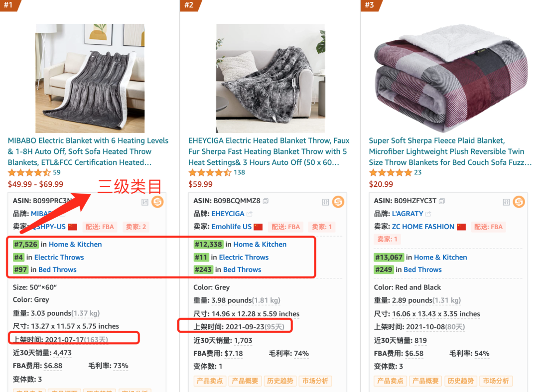Copy the ASIN B09HZFYC3T
Screen dimensions: 538x392
442,201
